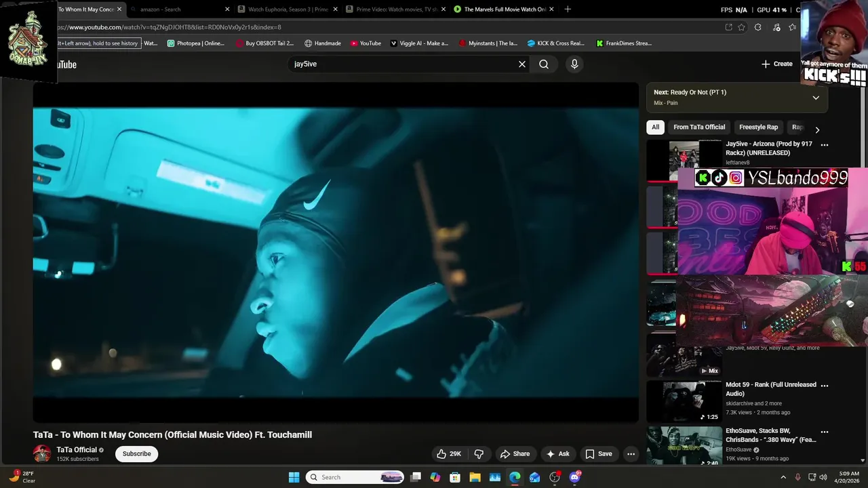Image resolution: width=868 pixels, height=488 pixels.
Task: Open options for Jay5ive Arizona video
Action: (825, 144)
